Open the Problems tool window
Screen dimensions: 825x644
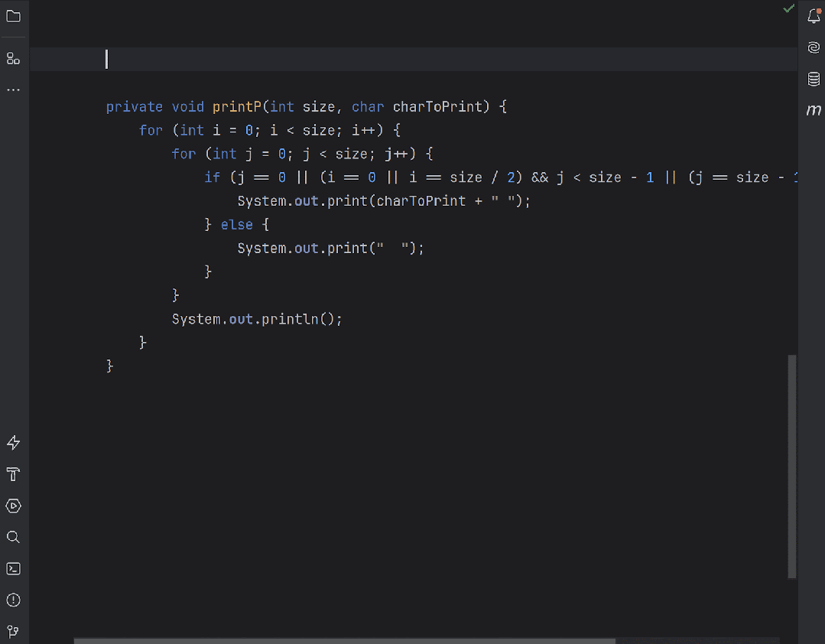click(x=13, y=600)
